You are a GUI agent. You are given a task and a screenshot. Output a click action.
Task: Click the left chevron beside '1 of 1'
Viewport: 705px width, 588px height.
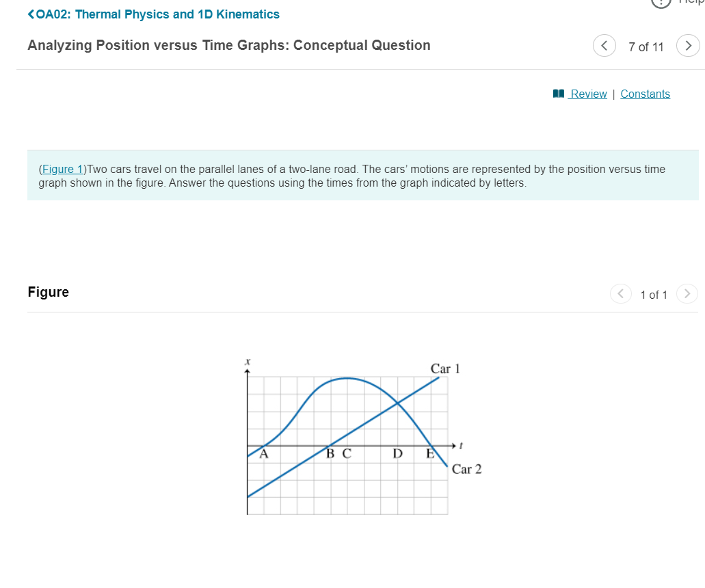tap(620, 293)
